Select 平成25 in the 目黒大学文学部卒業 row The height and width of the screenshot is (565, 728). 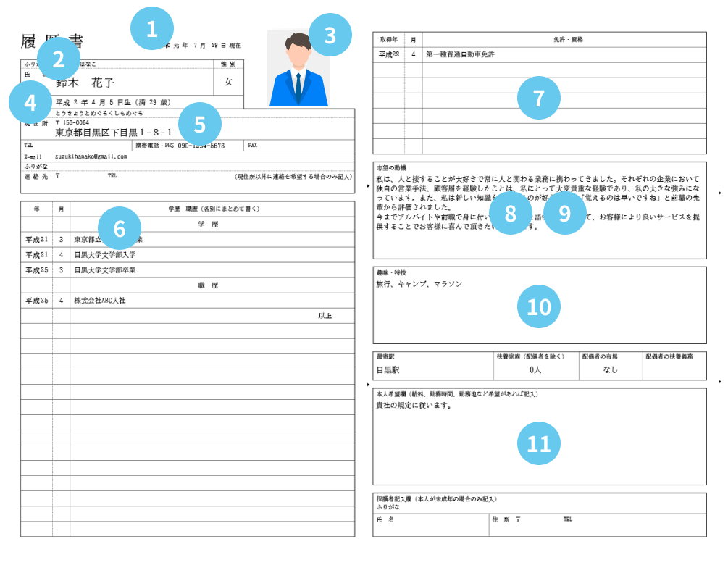(37, 270)
